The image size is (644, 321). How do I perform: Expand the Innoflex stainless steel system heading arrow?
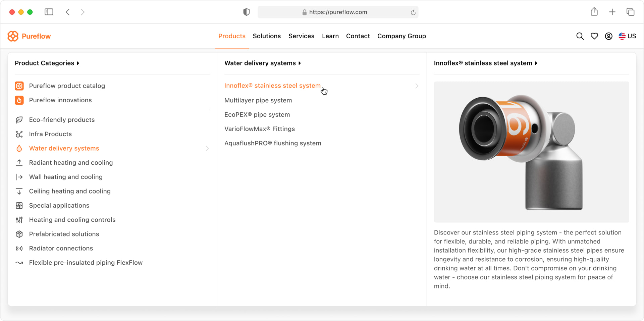536,63
